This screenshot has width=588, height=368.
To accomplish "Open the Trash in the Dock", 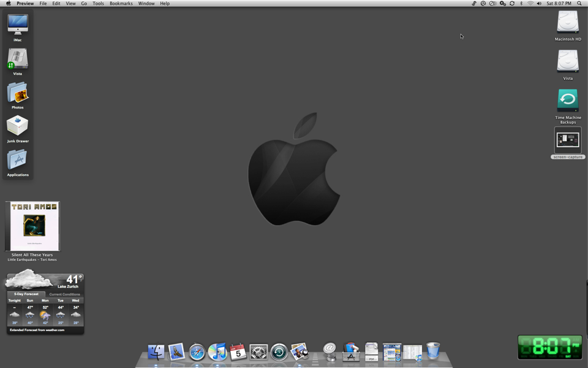I will point(433,351).
